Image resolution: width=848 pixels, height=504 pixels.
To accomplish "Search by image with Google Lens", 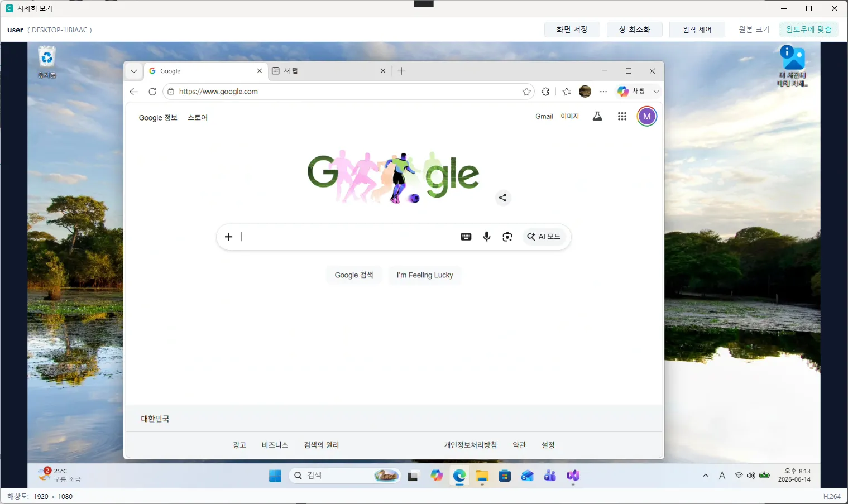I will [507, 237].
